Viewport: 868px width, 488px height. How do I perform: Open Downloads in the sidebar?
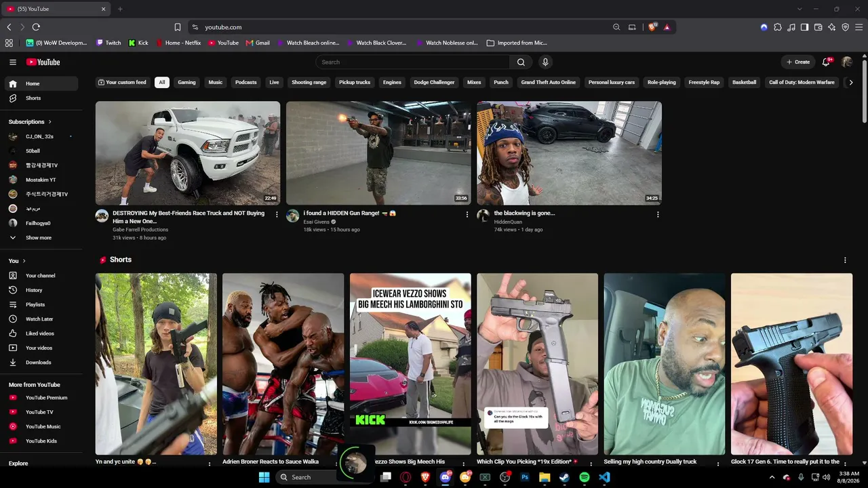click(x=43, y=363)
